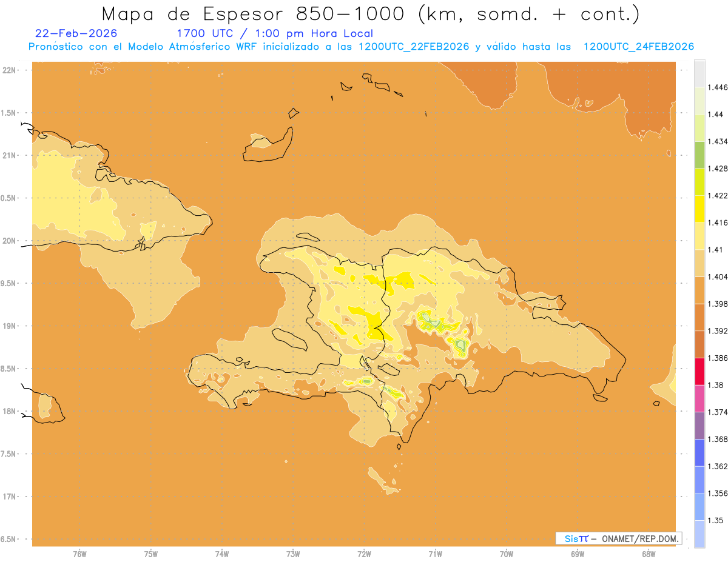Pick the legend swatch between 1.434 and 1.44
The width and height of the screenshot is (728, 562).
699,128
